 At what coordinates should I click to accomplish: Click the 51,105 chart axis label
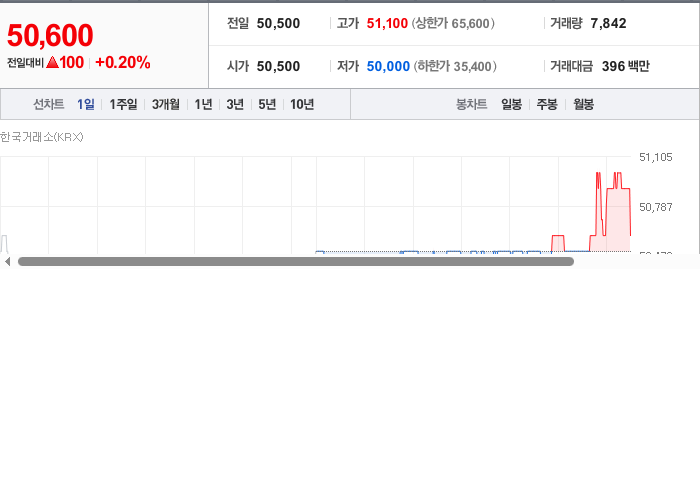pos(655,157)
